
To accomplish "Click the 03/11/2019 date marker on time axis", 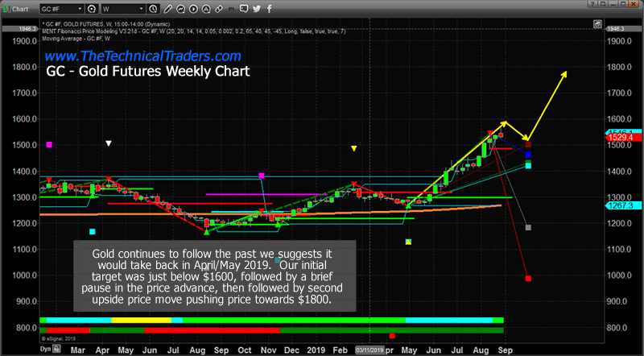I will click(369, 351).
